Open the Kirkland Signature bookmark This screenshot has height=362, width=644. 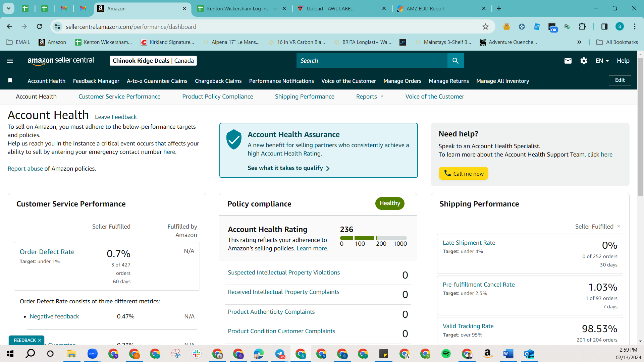(167, 42)
